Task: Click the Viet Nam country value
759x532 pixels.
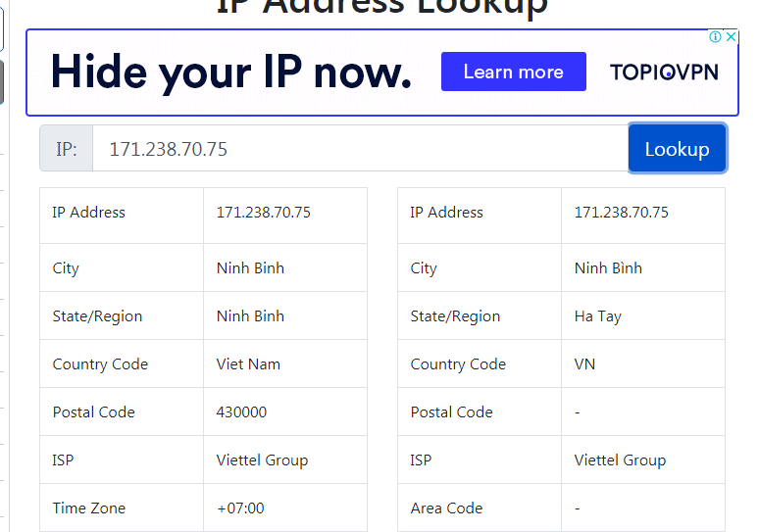Action: pos(248,364)
